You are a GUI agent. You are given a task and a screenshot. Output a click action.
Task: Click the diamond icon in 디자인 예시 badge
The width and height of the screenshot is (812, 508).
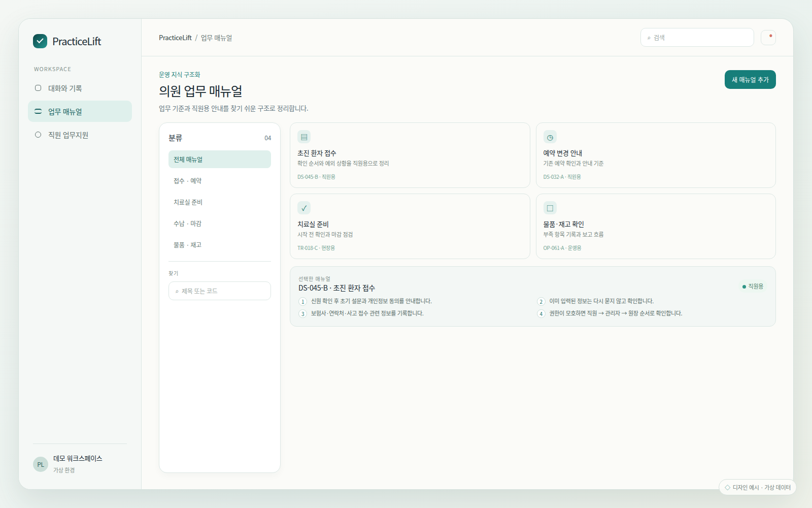(x=727, y=487)
